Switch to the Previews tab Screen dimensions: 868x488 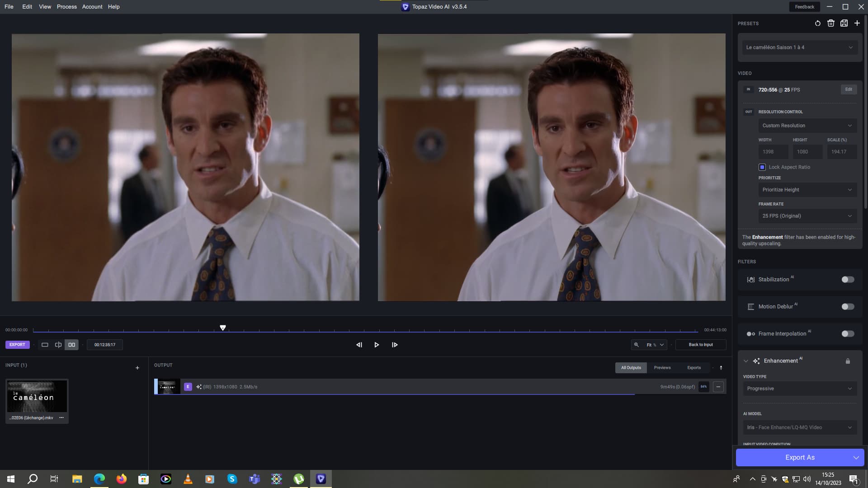(x=662, y=368)
